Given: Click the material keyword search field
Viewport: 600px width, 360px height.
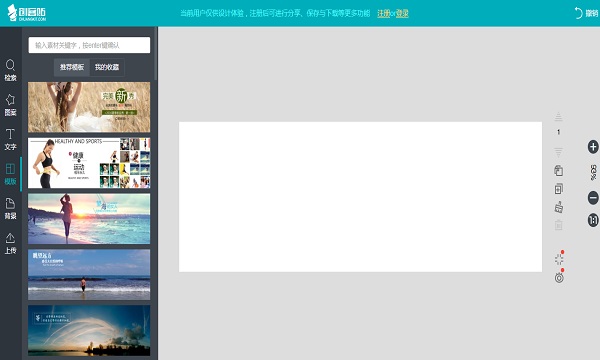Looking at the screenshot, I should (x=89, y=45).
